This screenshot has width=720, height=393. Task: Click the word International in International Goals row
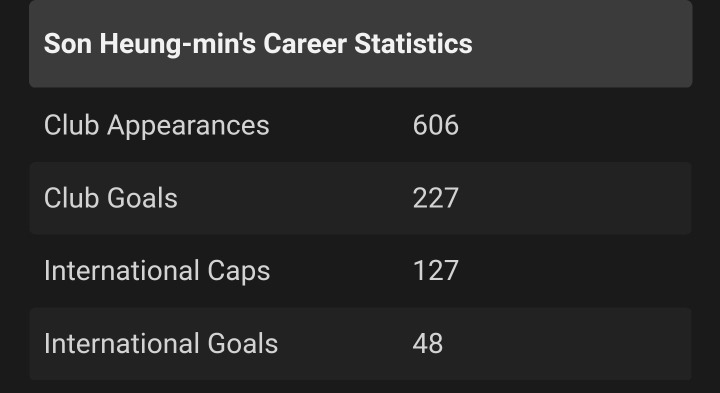click(122, 343)
